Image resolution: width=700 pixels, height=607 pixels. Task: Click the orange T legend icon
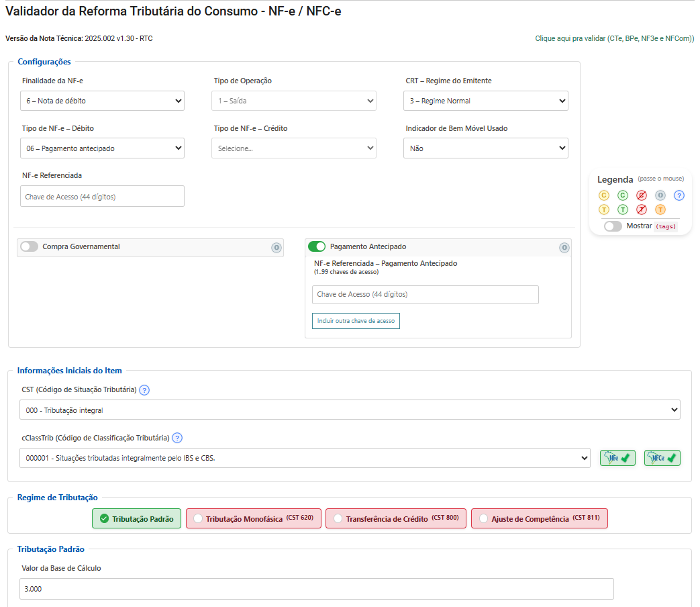pos(660,209)
